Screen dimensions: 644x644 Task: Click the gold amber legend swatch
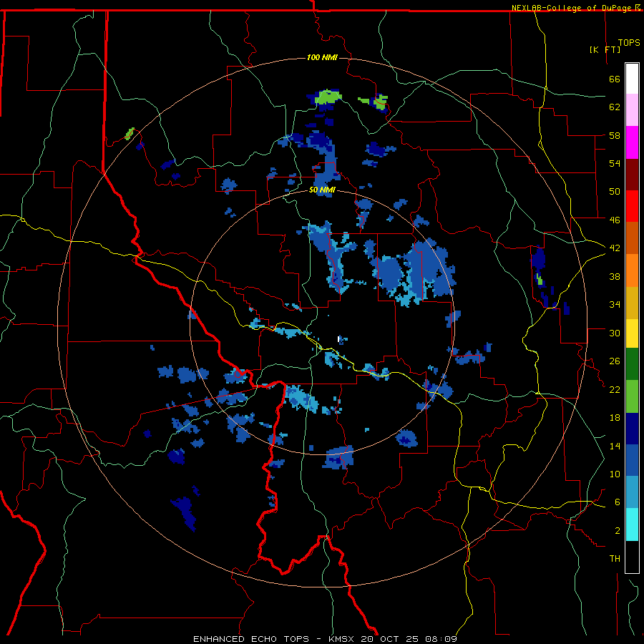(x=632, y=303)
